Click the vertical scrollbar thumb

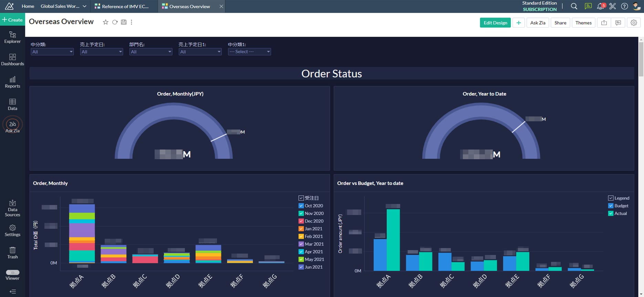pos(641,59)
